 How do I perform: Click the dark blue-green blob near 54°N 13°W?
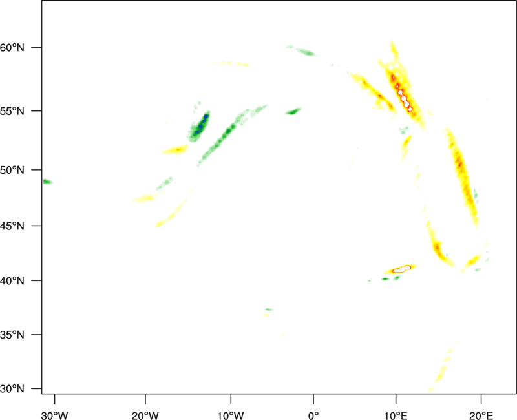[x=200, y=126]
